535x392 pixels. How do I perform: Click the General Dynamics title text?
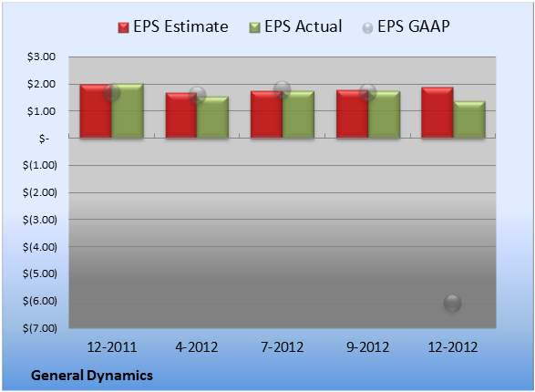(x=92, y=376)
